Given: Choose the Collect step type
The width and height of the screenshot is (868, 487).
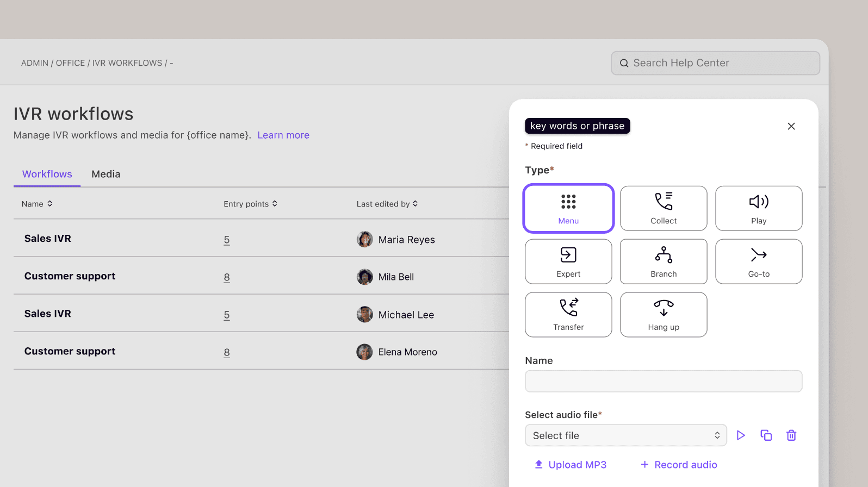Looking at the screenshot, I should coord(664,208).
